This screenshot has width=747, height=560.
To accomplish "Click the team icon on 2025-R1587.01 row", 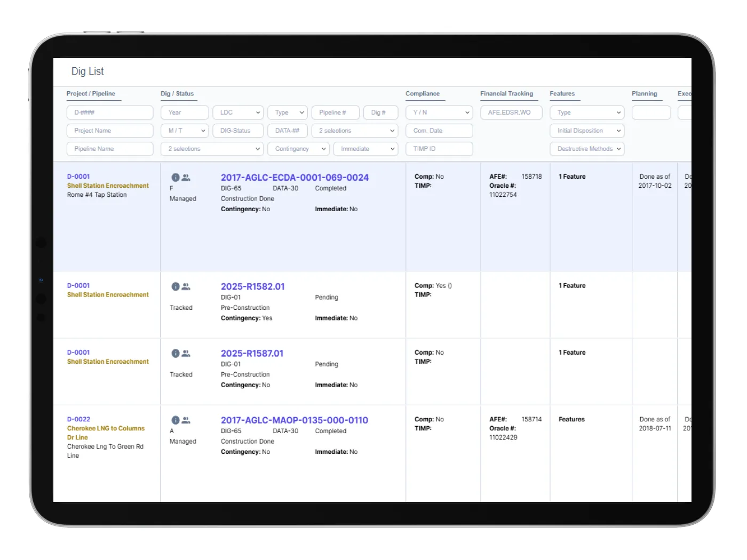I will point(186,353).
